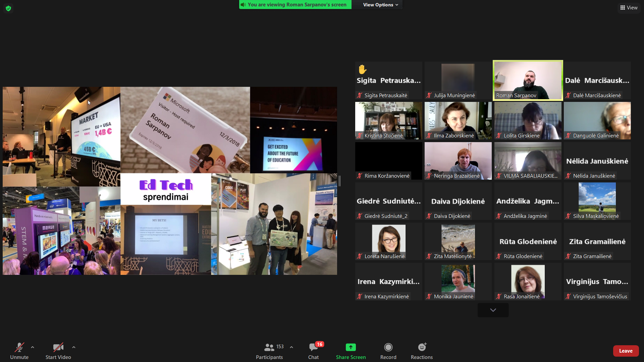Open the Participants panel icon
Viewport: 644px width, 362px height.
pyautogui.click(x=269, y=348)
